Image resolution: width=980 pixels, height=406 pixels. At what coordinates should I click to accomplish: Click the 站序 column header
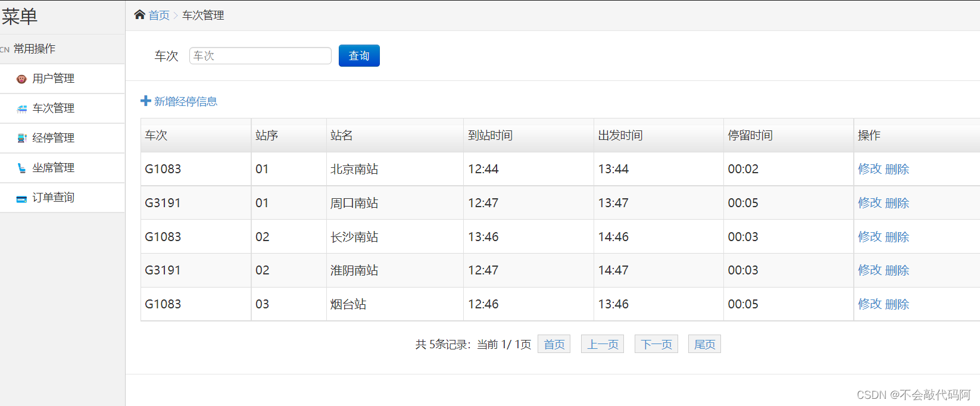tap(289, 135)
